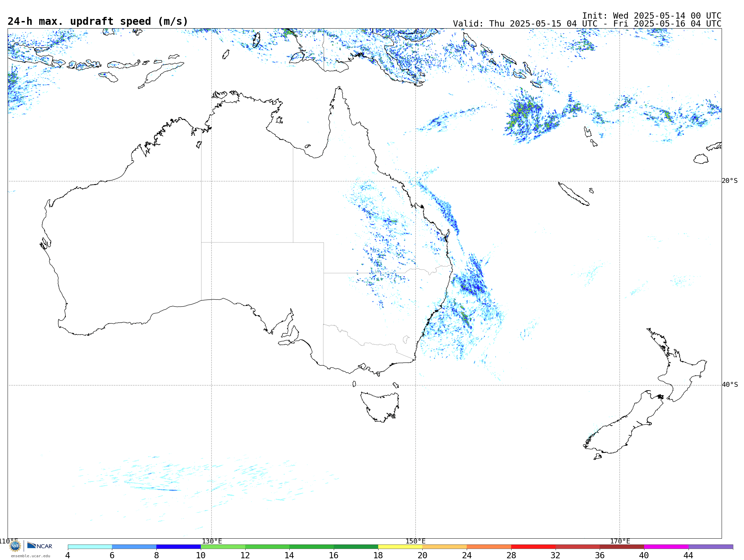
Task: Click the "40°S" latitude label
Action: click(730, 385)
